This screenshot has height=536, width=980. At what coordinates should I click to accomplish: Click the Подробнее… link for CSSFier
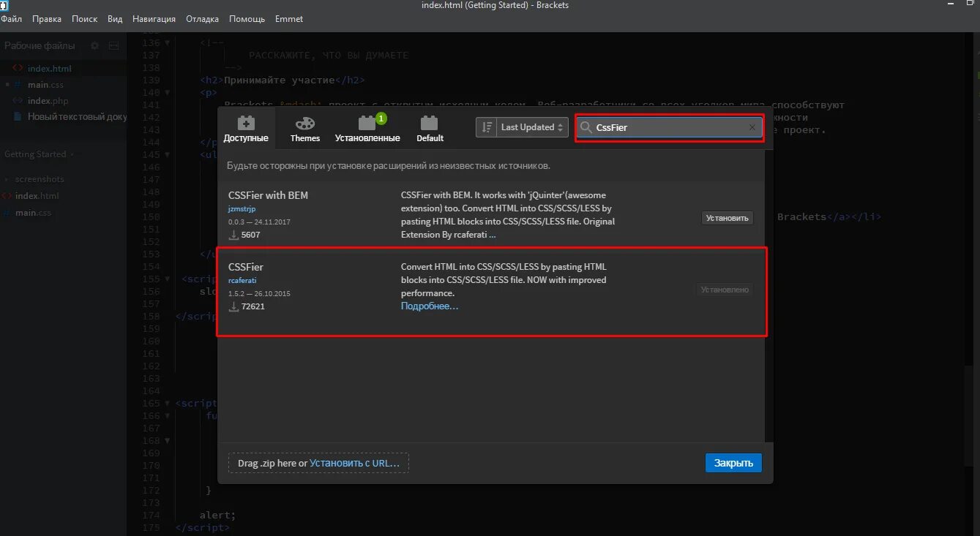430,306
